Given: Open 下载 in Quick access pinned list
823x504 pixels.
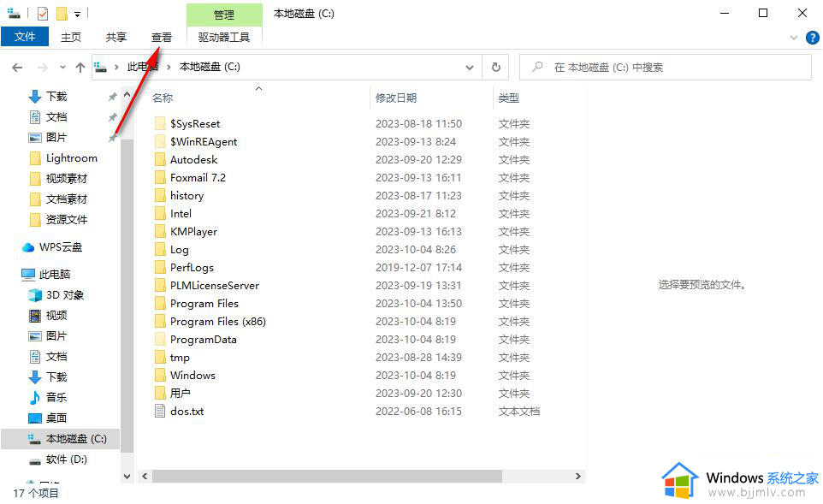Looking at the screenshot, I should point(56,96).
